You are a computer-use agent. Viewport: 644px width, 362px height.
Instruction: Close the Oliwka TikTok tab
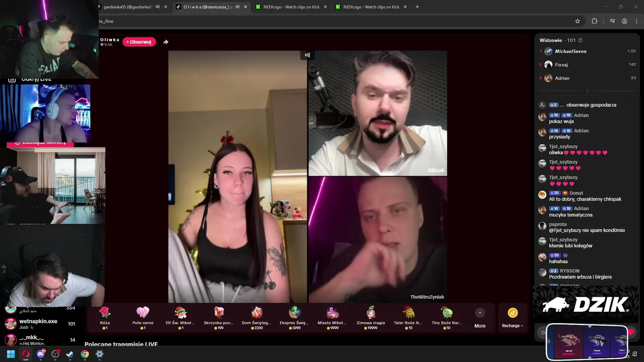click(x=246, y=7)
